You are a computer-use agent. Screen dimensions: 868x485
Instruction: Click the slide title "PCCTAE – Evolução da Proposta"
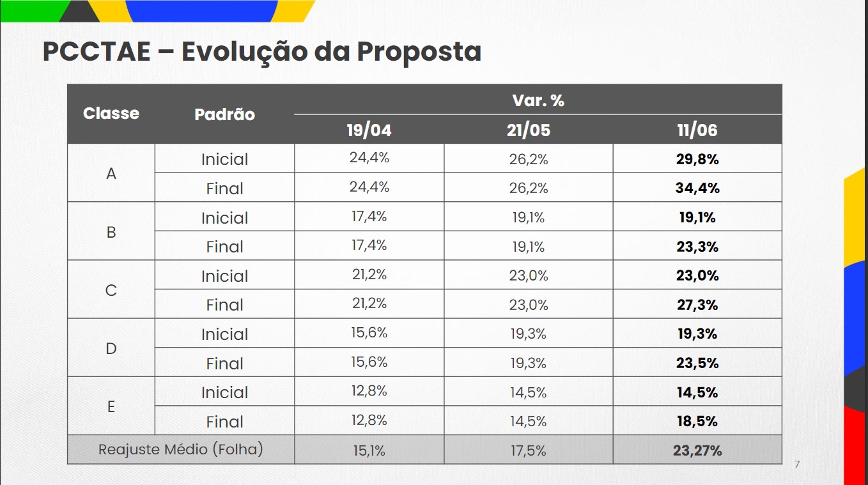pos(261,52)
